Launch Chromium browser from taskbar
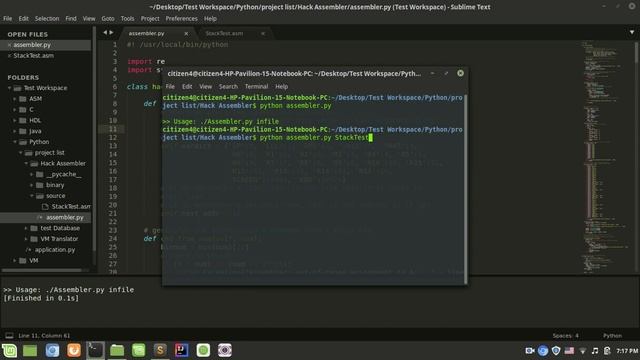This screenshot has width=640, height=360. click(52, 350)
